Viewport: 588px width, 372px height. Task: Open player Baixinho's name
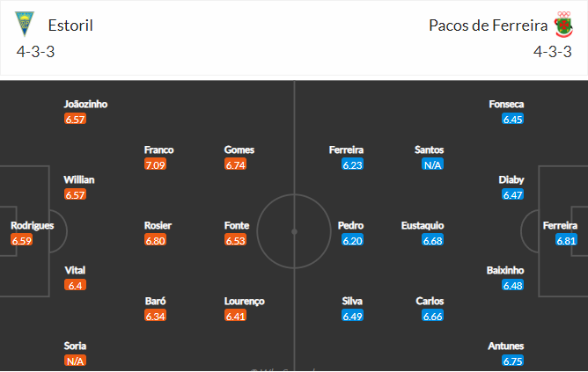coord(505,270)
